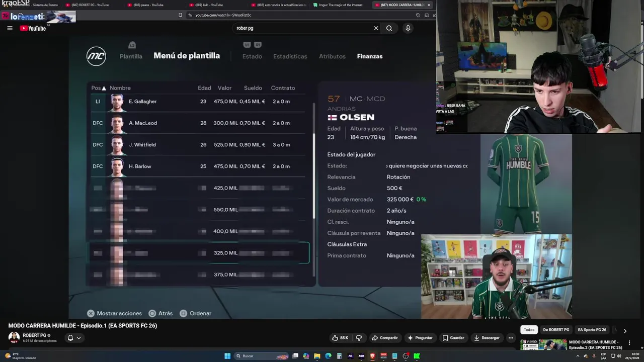Click E. Gallagher player row
Image resolution: width=644 pixels, height=362 pixels.
(198, 102)
